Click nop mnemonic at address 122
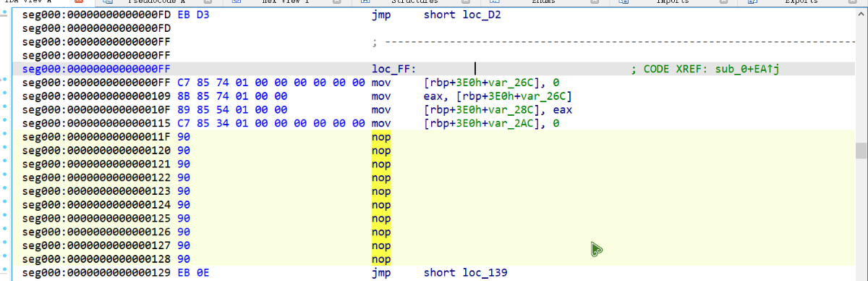 click(x=380, y=178)
